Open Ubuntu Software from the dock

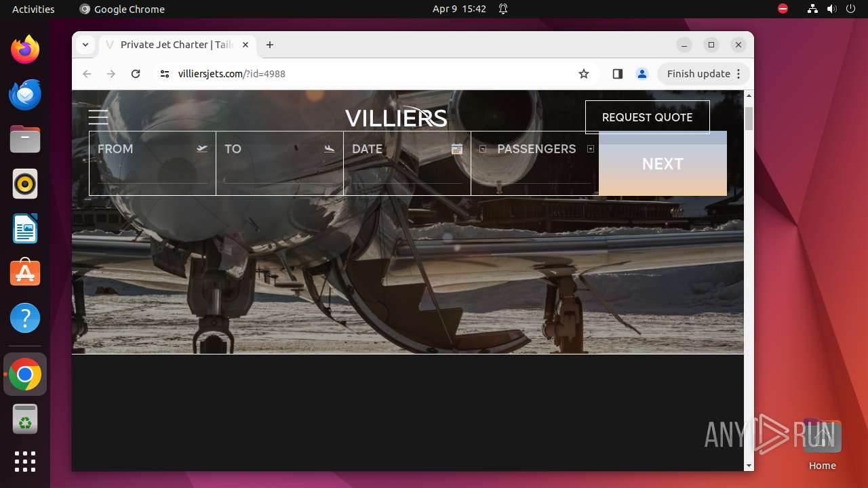click(25, 273)
